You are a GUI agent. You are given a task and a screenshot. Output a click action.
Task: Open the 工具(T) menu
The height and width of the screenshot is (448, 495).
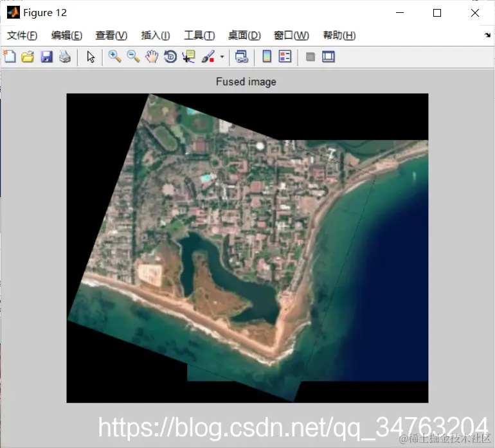[199, 35]
